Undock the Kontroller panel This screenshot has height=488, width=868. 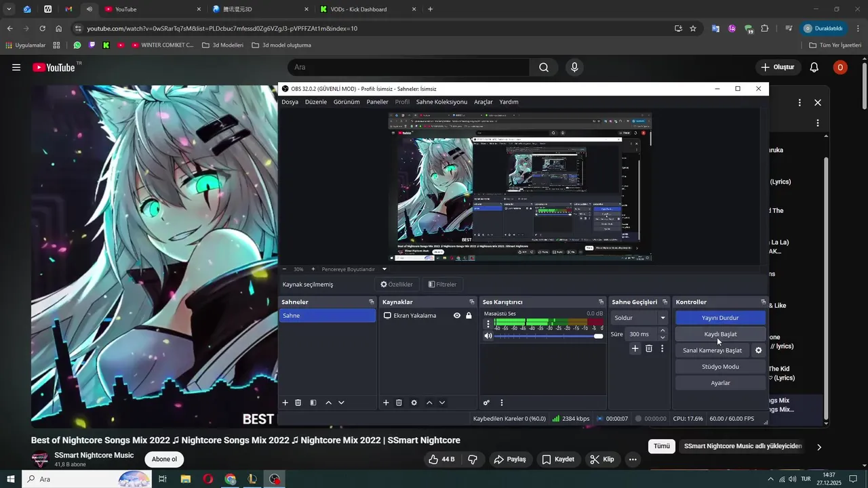[764, 302]
